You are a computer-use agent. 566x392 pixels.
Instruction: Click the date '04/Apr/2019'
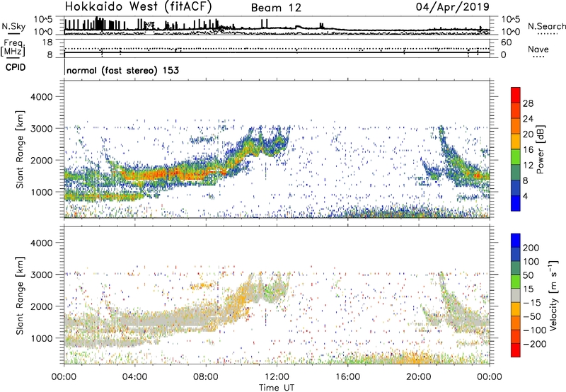pos(453,7)
